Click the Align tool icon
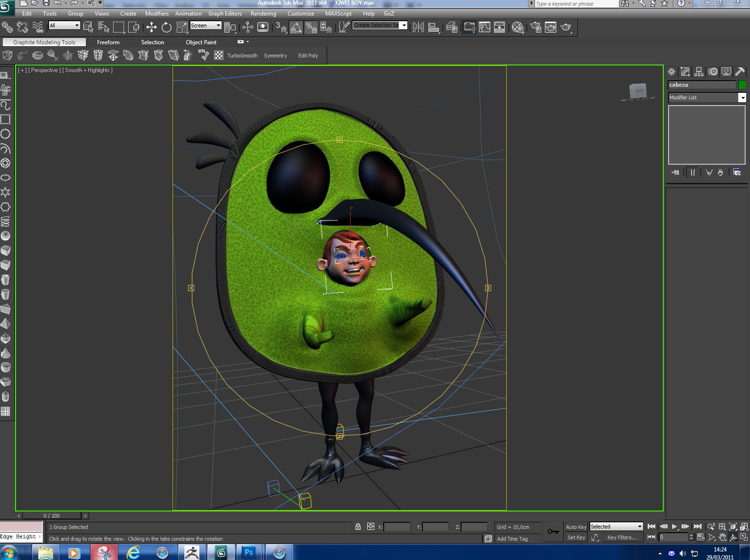The height and width of the screenshot is (560, 750). [x=434, y=27]
